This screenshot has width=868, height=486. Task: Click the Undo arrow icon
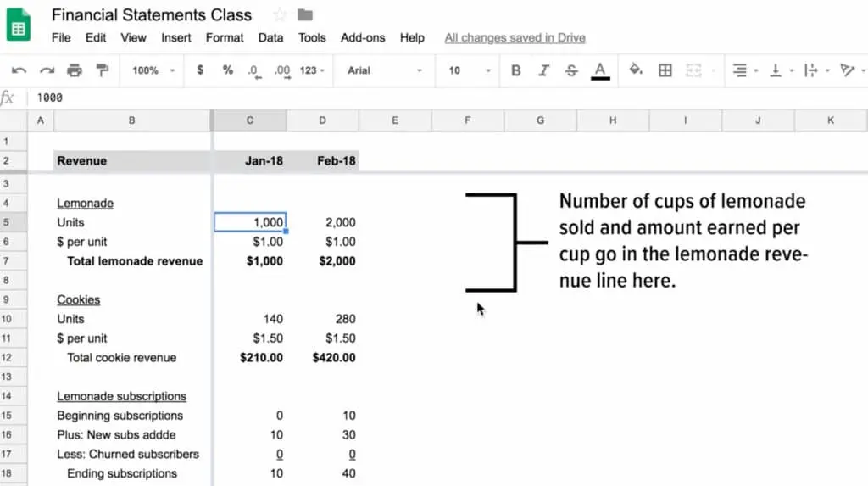click(19, 70)
